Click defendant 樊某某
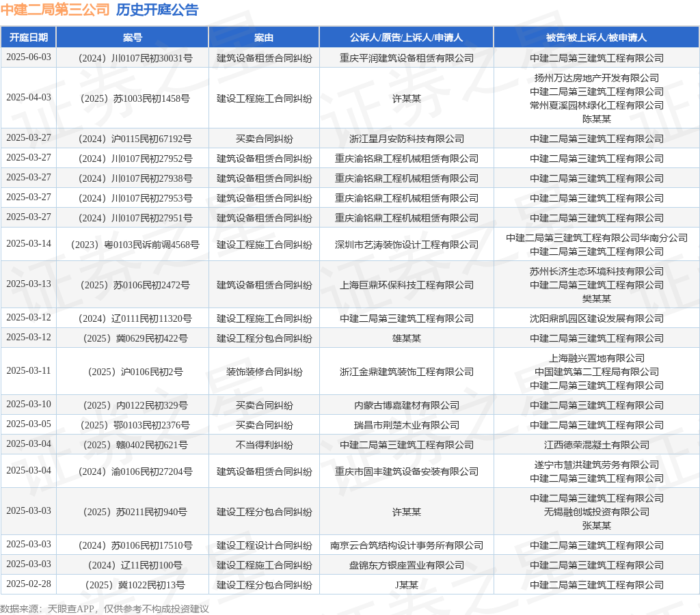The width and height of the screenshot is (700, 615). coord(596,298)
